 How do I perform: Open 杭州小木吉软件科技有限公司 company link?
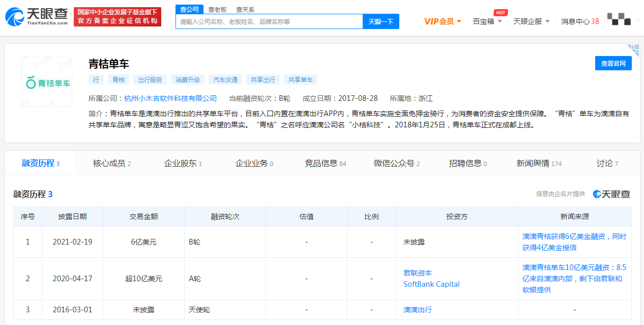pos(170,98)
